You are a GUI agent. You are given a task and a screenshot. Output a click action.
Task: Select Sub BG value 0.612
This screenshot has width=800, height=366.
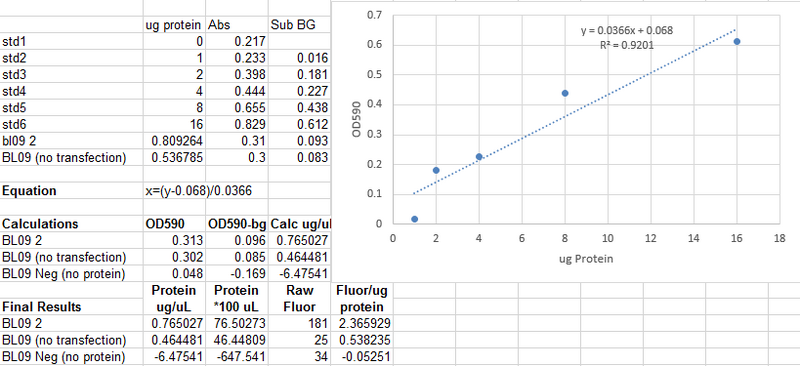299,125
